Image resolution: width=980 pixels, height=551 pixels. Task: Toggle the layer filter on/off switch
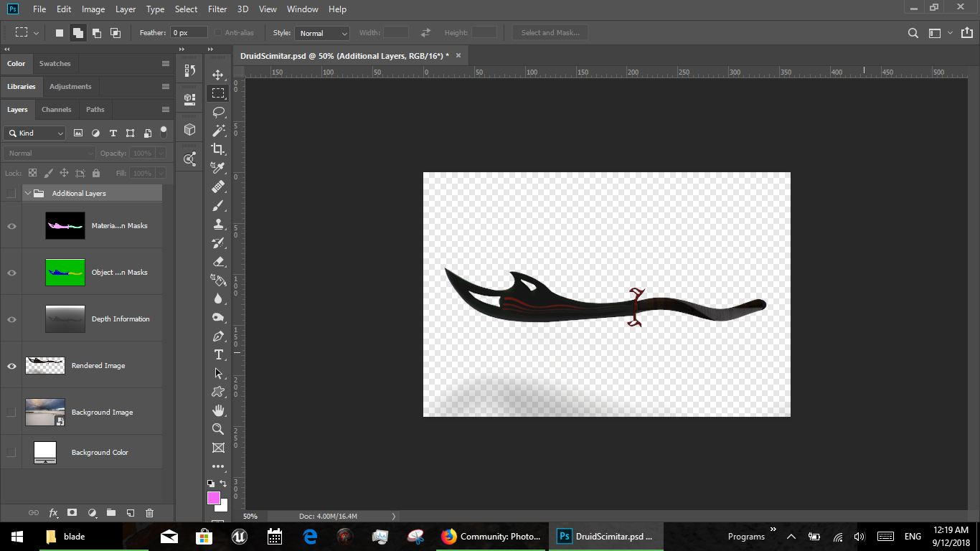pos(164,133)
